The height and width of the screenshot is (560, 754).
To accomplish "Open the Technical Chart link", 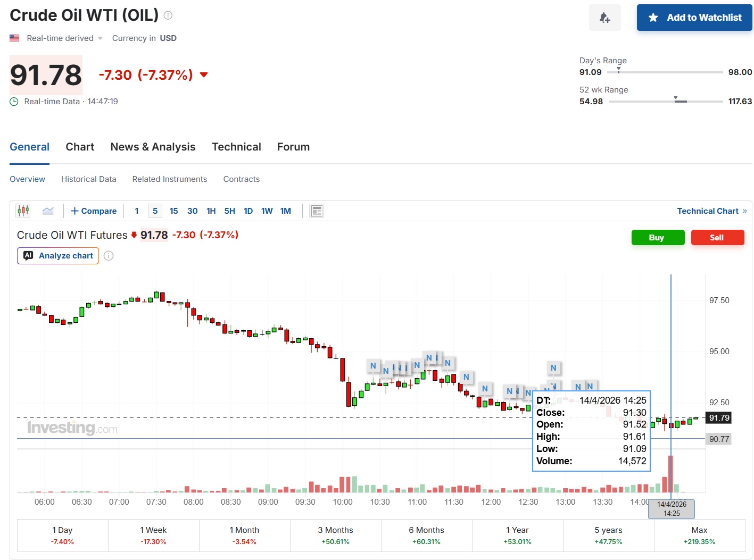I will pos(712,211).
